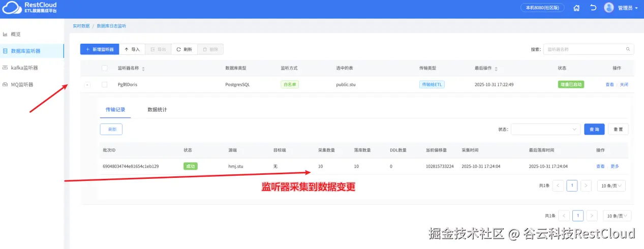Click the 成功 status badge
This screenshot has height=249, width=644.
(x=191, y=166)
